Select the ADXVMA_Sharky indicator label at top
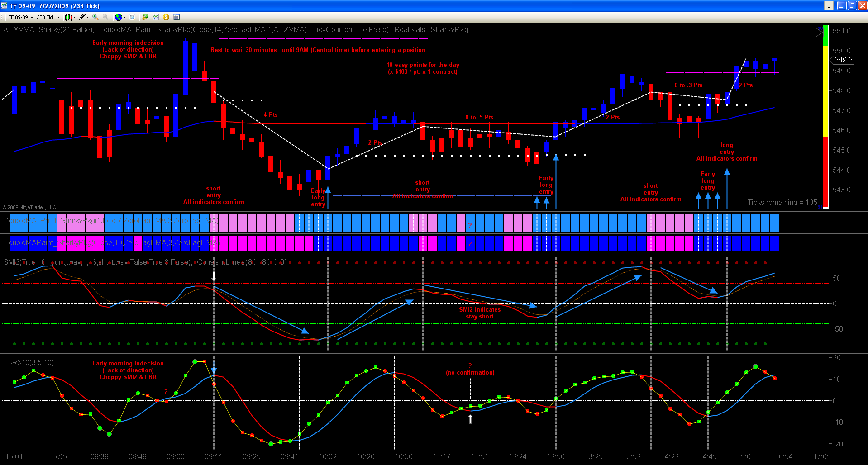Screen dimensions: 868x465 [48, 30]
